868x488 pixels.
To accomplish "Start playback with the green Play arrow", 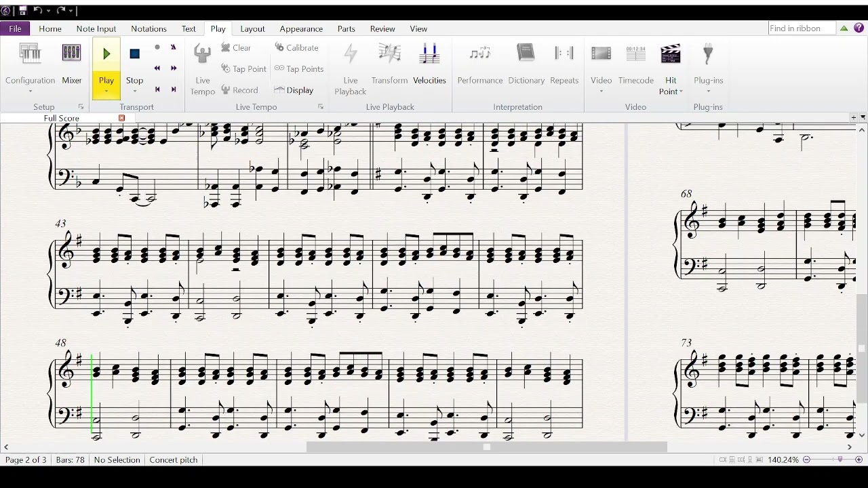I will pos(106,54).
